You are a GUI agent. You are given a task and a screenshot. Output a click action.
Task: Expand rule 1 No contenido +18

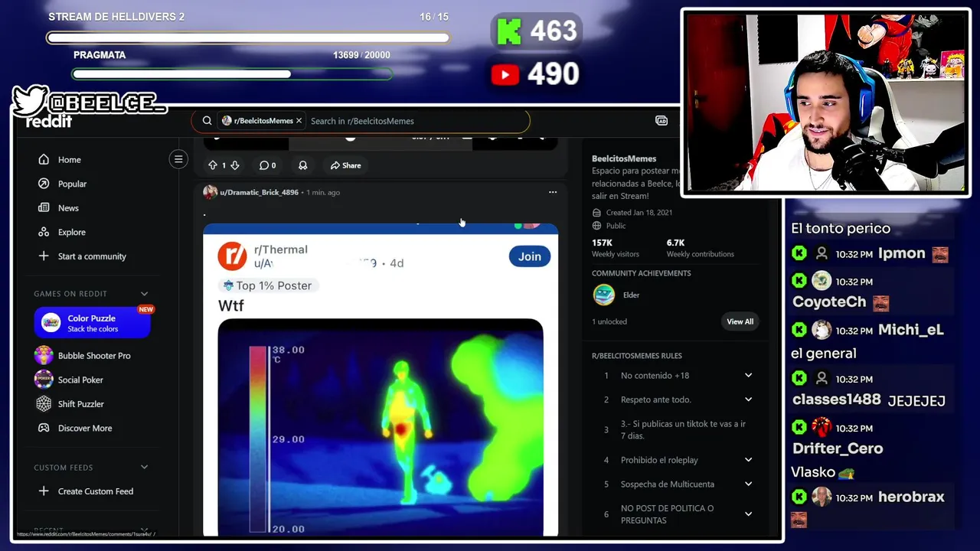(749, 376)
